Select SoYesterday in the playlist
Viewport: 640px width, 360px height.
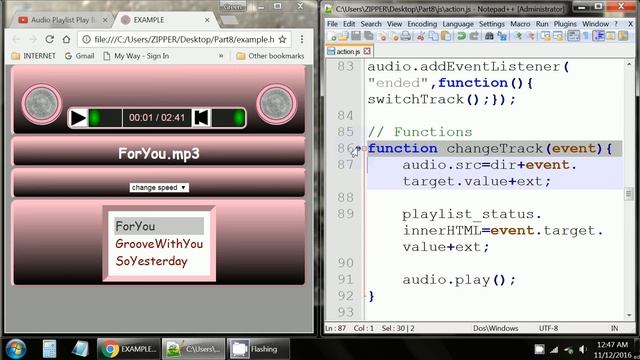pos(159,261)
